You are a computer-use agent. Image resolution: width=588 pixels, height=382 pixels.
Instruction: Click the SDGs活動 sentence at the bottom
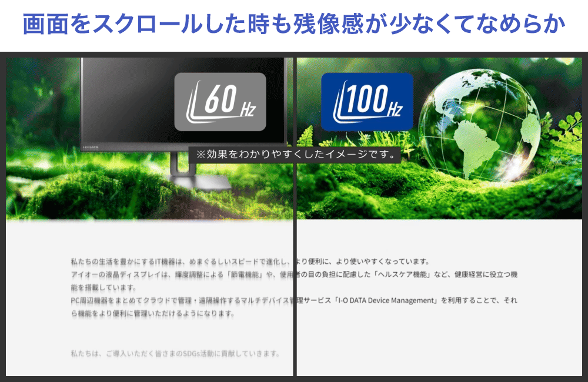pyautogui.click(x=175, y=353)
